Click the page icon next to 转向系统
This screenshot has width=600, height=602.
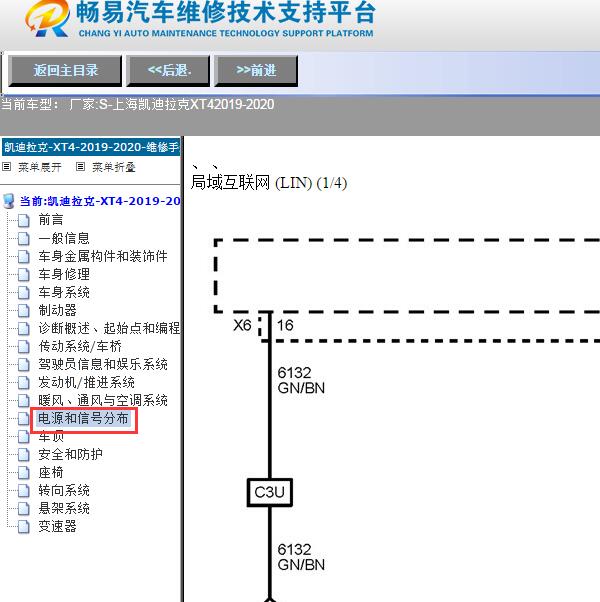[23, 491]
